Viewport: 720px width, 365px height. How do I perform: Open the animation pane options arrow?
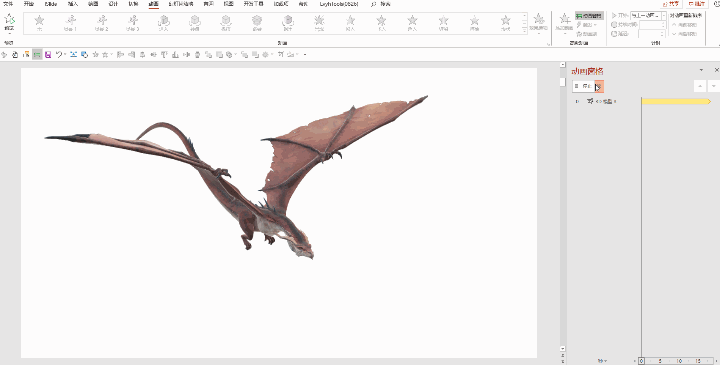tap(701, 70)
